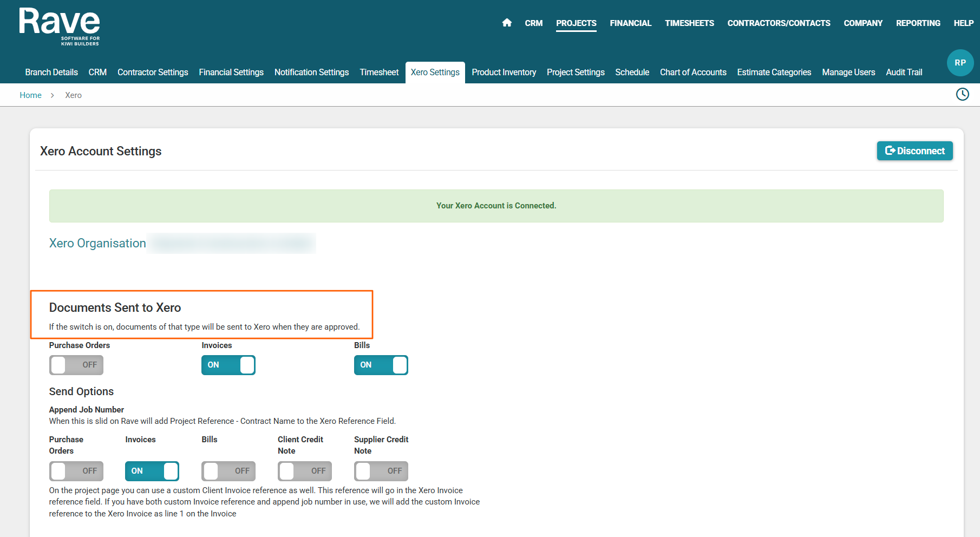Open the PROJECTS top menu
The image size is (980, 537).
tap(576, 23)
